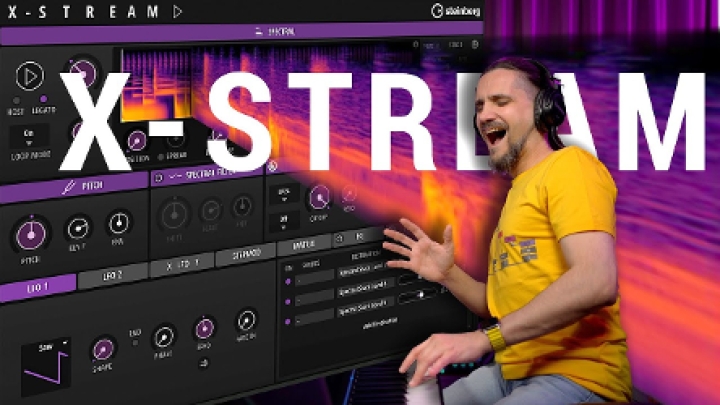
Task: Toggle the third matrix row on dot
Action: (288, 322)
